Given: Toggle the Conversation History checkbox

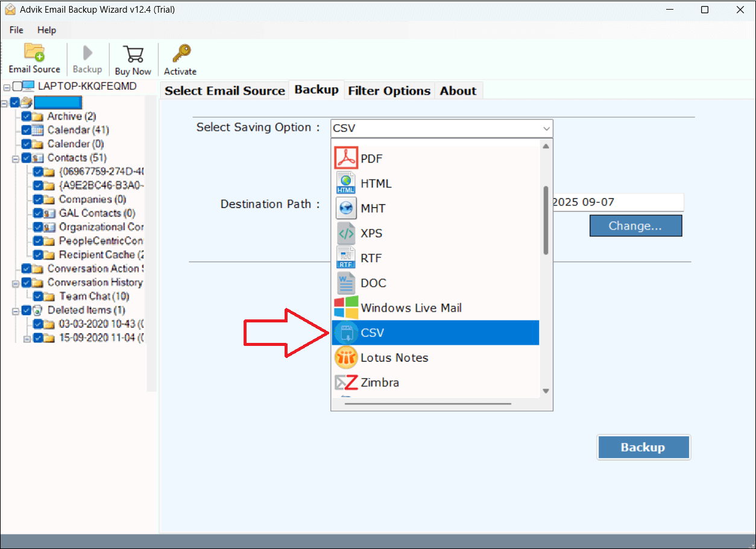Looking at the screenshot, I should click(x=26, y=283).
